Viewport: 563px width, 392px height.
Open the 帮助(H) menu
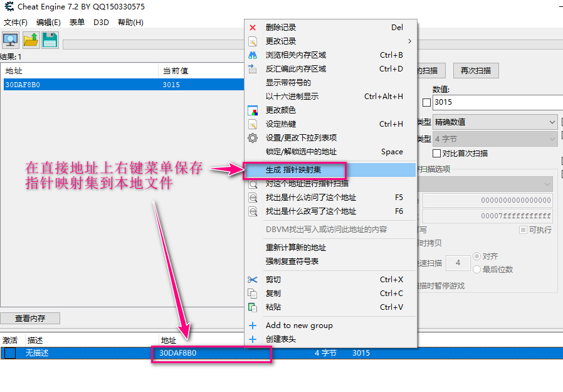(x=130, y=23)
